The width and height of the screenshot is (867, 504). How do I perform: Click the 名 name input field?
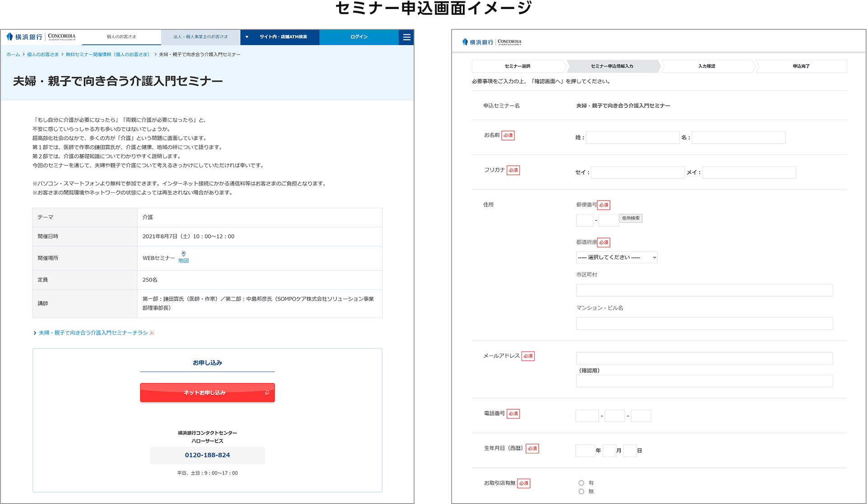(x=739, y=138)
